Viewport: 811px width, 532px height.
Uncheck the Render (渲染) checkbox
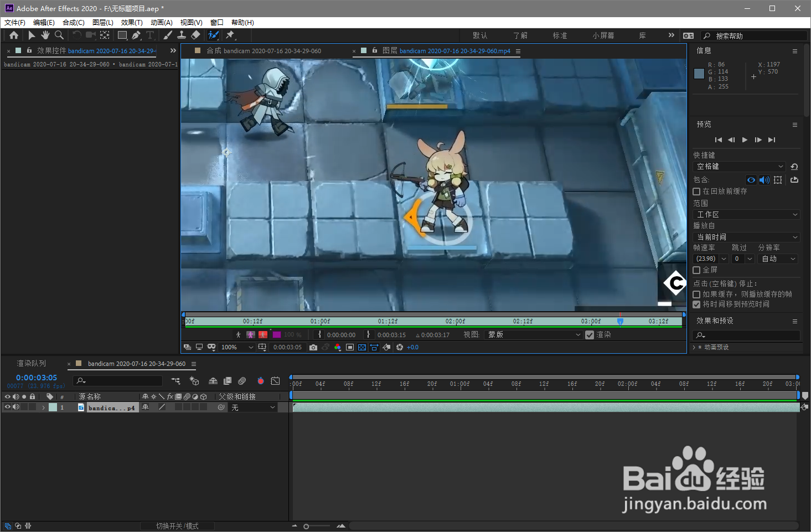590,335
